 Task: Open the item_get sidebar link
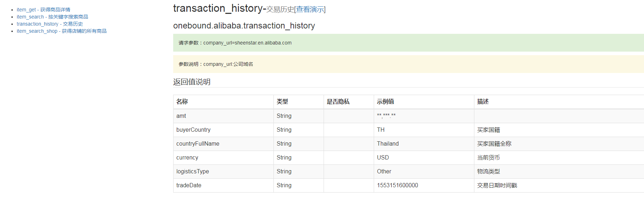[43, 10]
